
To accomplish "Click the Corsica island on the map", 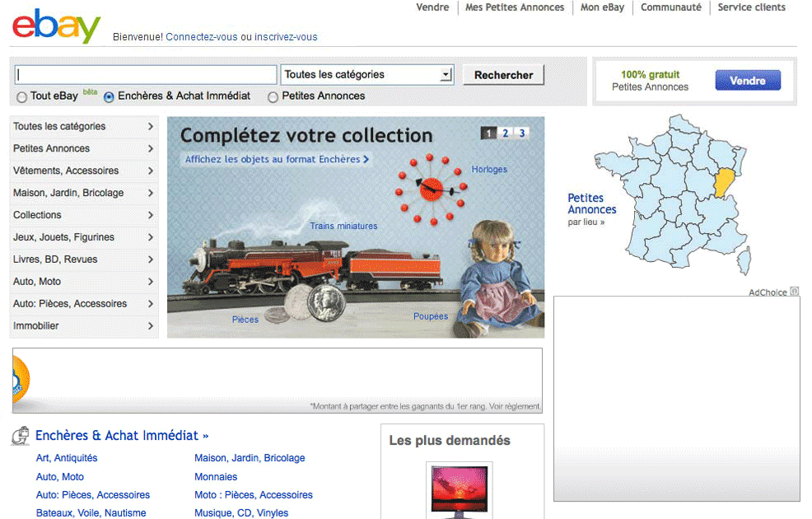I will point(744,260).
